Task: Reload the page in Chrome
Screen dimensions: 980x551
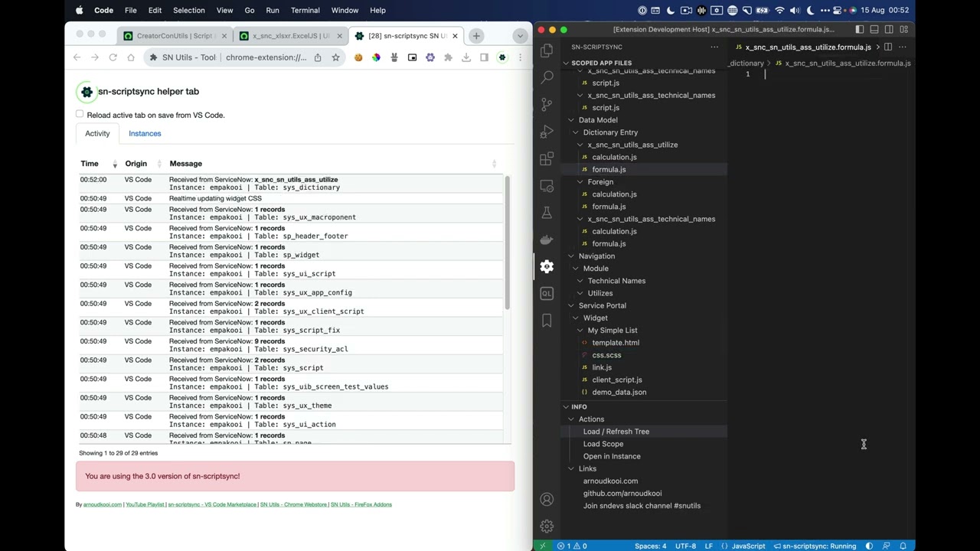Action: (113, 57)
